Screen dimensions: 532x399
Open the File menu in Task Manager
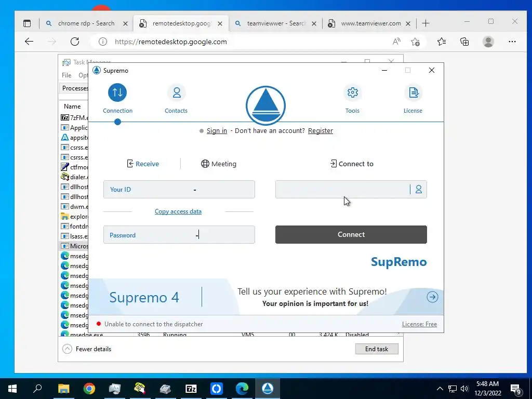pos(66,75)
